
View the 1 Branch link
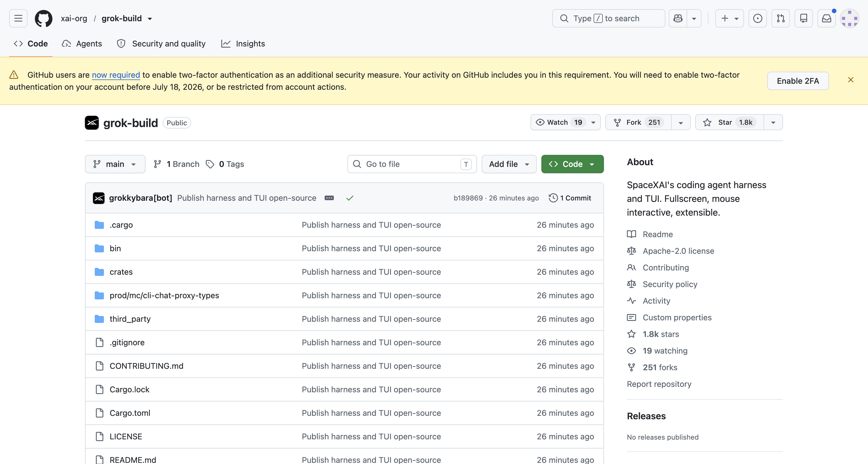pos(177,164)
